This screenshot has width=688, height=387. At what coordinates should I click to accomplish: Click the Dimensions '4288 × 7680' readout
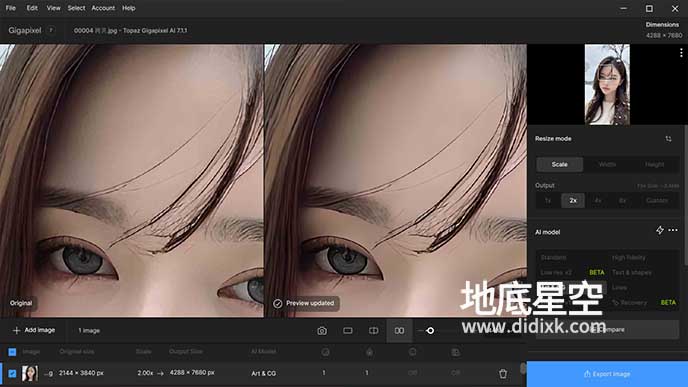tap(664, 35)
